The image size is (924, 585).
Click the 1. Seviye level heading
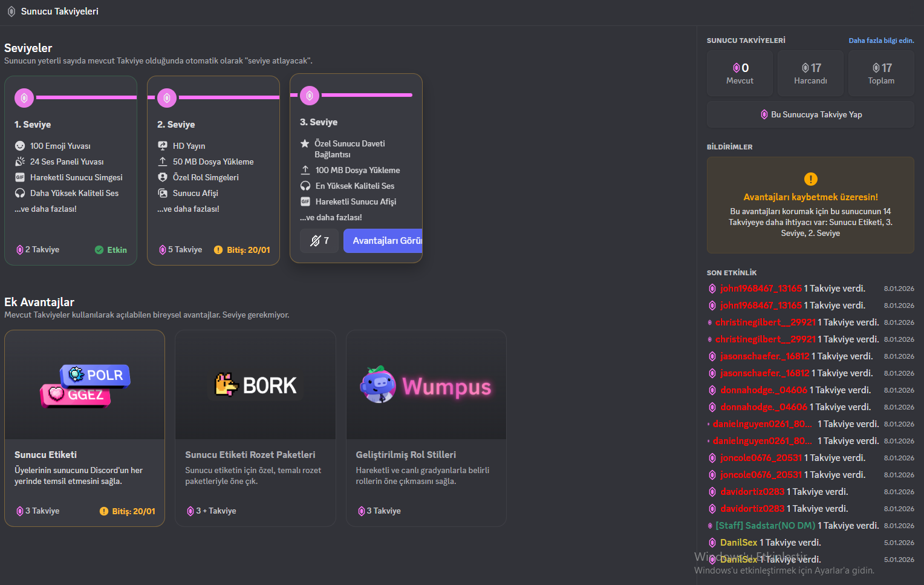(x=33, y=125)
